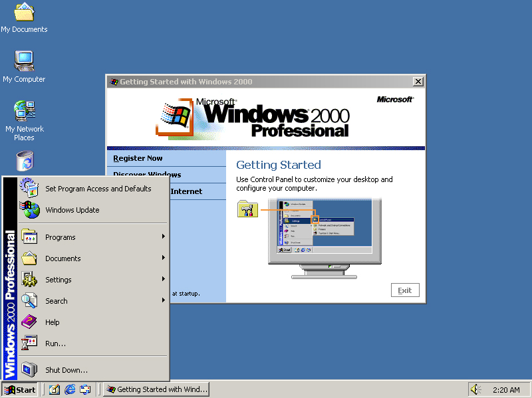Click the monitor illustration in Getting Started

pyautogui.click(x=325, y=239)
